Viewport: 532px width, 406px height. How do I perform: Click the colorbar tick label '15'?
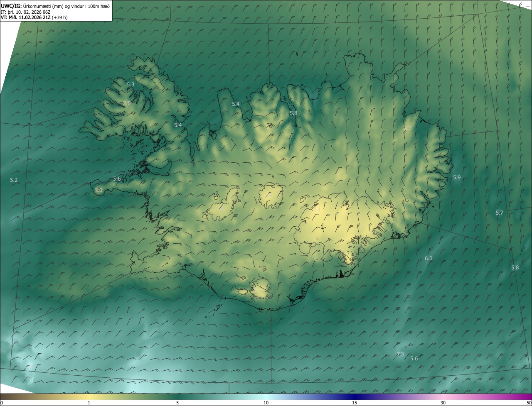355,403
